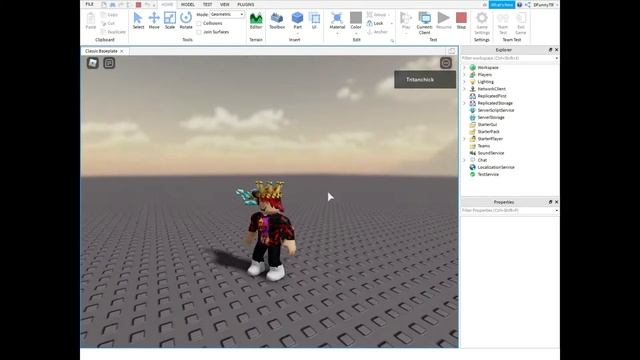The height and width of the screenshot is (360, 640).
Task: Click the Filter Properties input field
Action: click(510, 211)
